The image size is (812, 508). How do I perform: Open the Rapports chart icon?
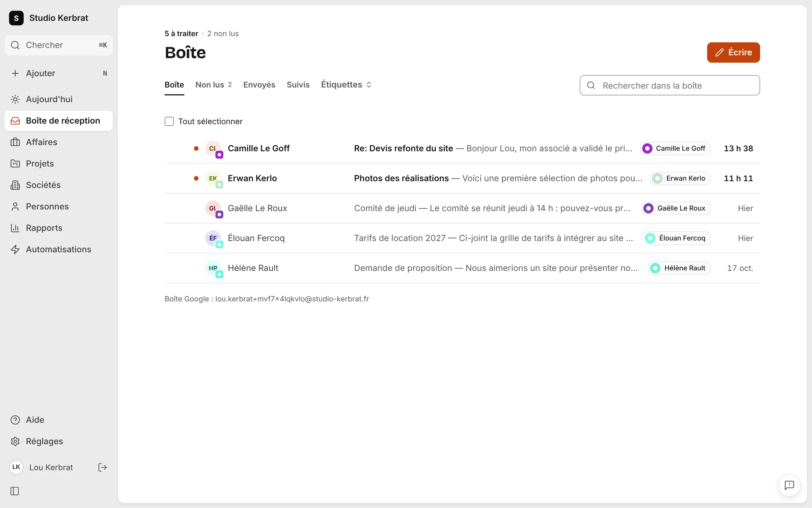[15, 228]
